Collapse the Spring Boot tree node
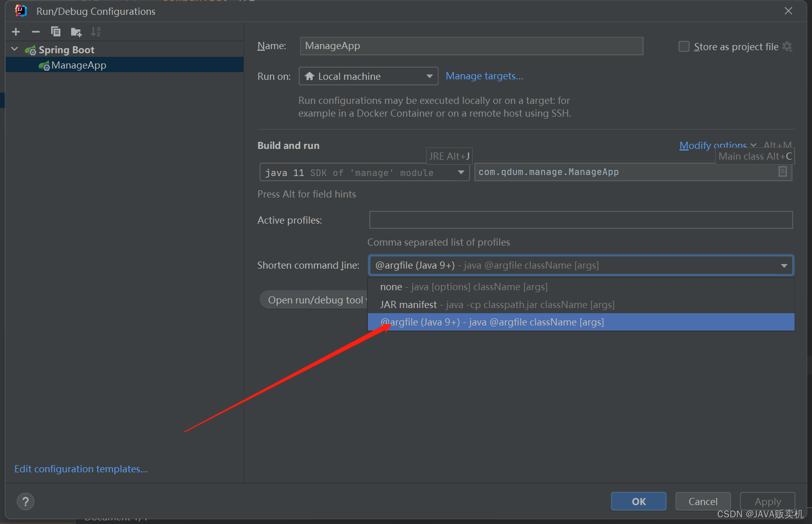The width and height of the screenshot is (812, 524). click(x=15, y=50)
